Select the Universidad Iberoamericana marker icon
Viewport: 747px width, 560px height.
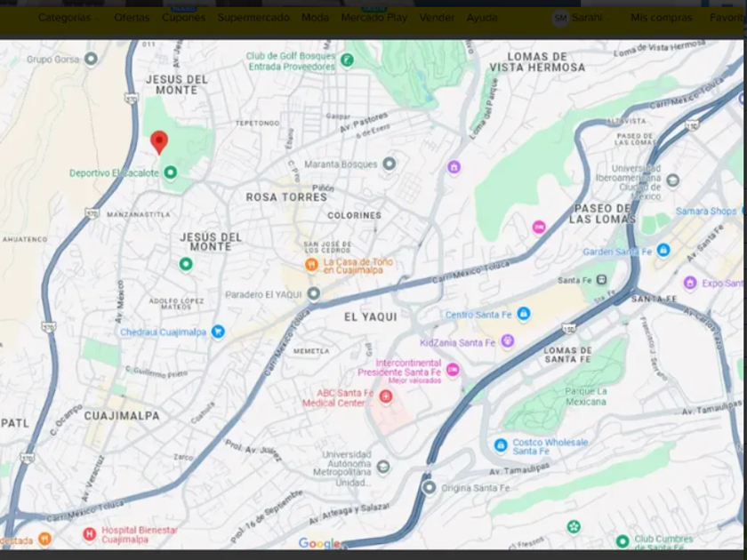[672, 180]
